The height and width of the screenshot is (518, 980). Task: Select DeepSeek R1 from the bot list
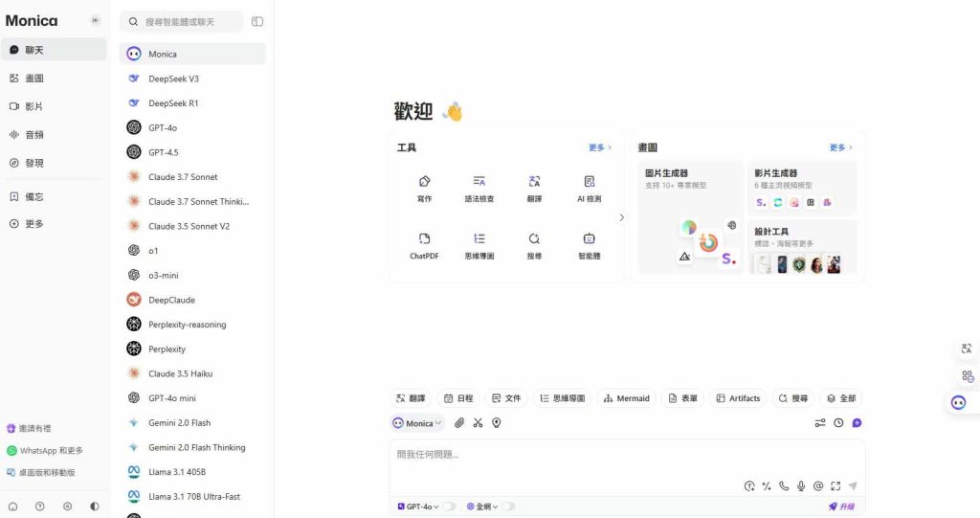[173, 102]
